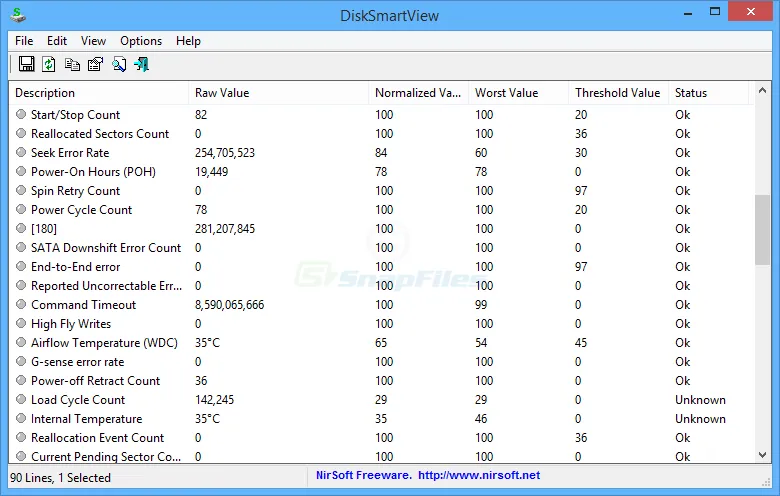The image size is (780, 496).
Task: Click raw value 281,207,845
Action: pyautogui.click(x=225, y=229)
